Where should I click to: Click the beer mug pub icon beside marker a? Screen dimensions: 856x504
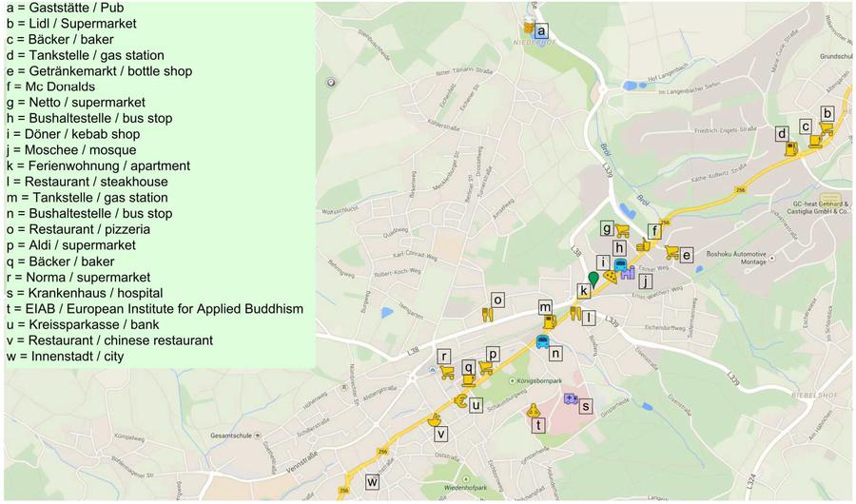click(528, 27)
